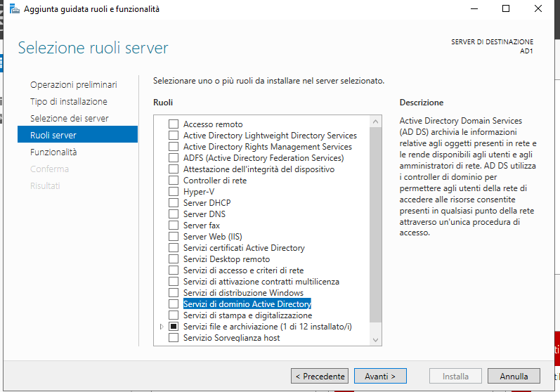Screen dimensions: 560x392
Task: Check the Controller di rete checkbox
Action: (174, 181)
